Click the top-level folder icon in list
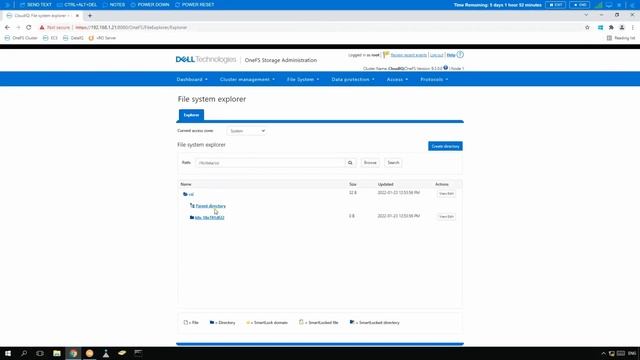The width and height of the screenshot is (640, 360). (185, 194)
